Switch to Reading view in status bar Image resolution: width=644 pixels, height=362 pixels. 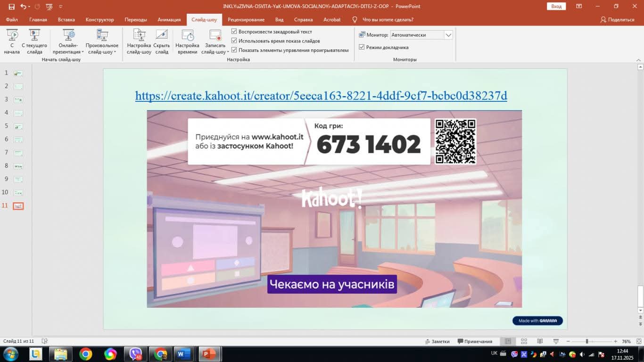(x=540, y=341)
